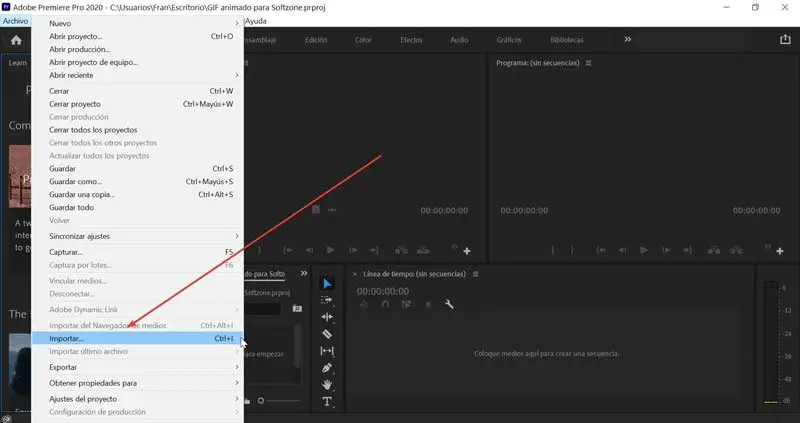Click Insert button in Source monitor
Image resolution: width=800 pixels, height=423 pixels.
401,251
